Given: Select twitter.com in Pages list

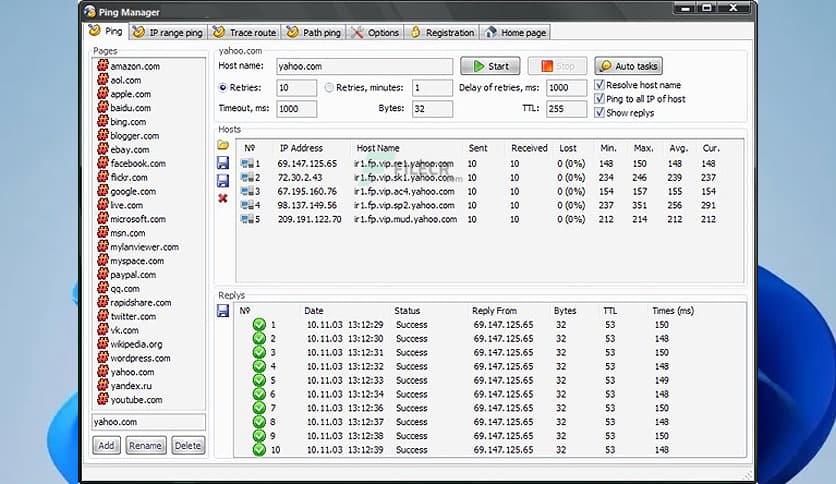Looking at the screenshot, I should (x=133, y=317).
